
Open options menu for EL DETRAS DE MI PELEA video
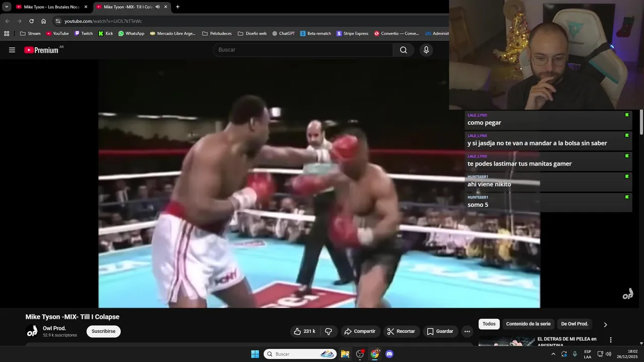(611, 340)
